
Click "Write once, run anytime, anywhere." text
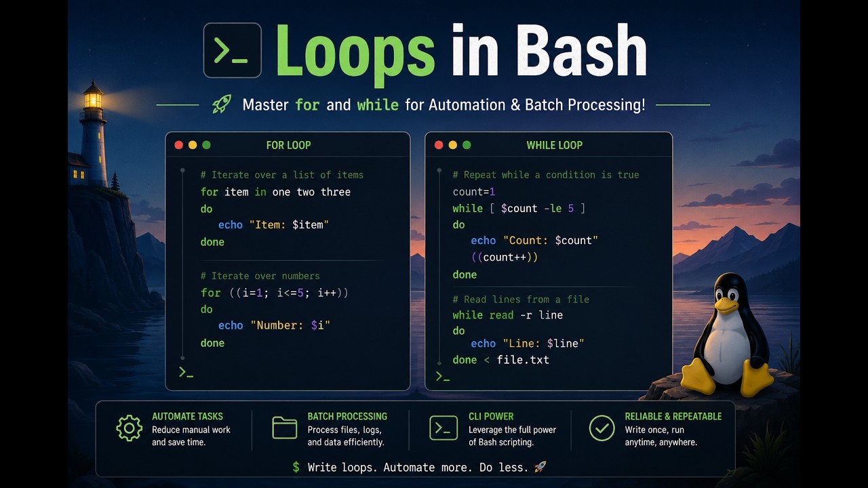(661, 436)
